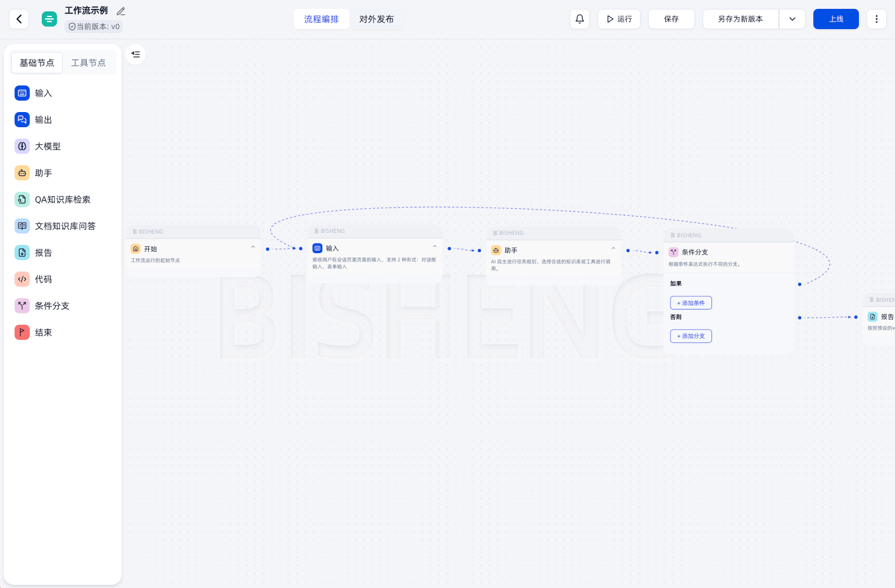Click the back arrow button
This screenshot has width=895, height=588.
coord(19,19)
